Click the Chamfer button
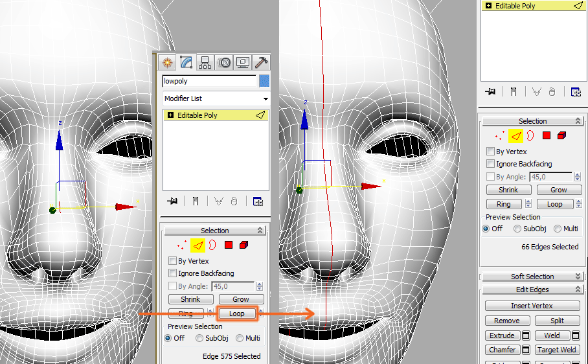This screenshot has width=588, height=364. pos(503,350)
